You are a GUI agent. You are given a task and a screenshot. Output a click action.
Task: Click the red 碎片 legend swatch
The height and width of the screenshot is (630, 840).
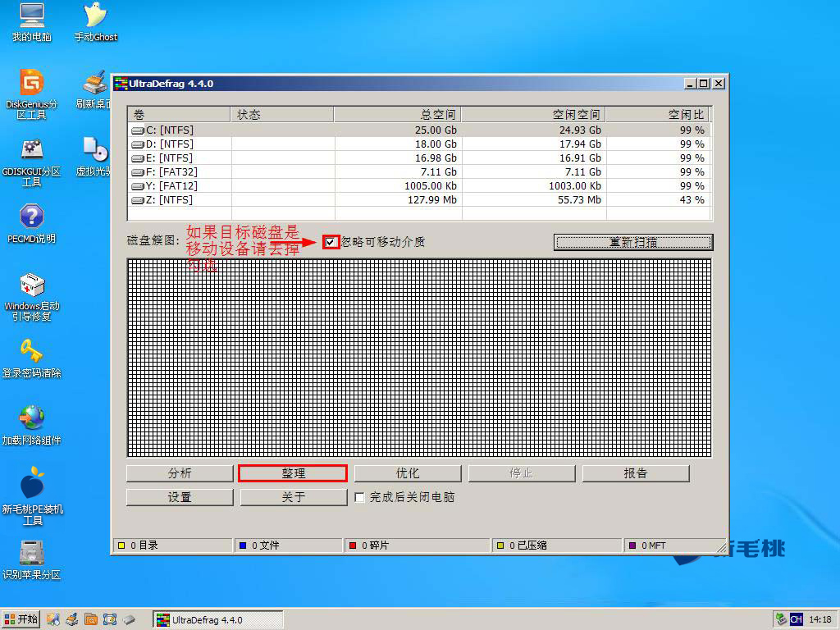[x=353, y=546]
